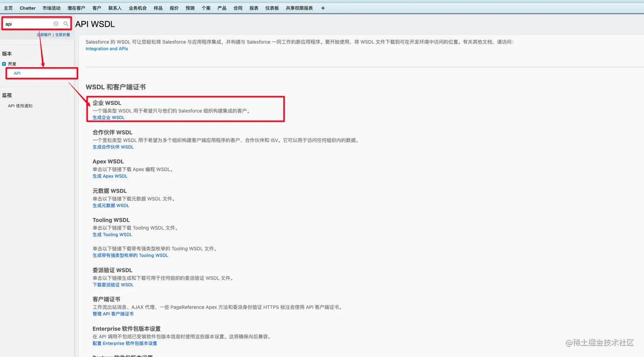Click the 全部折叠 link
The height and width of the screenshot is (357, 644).
pos(63,35)
